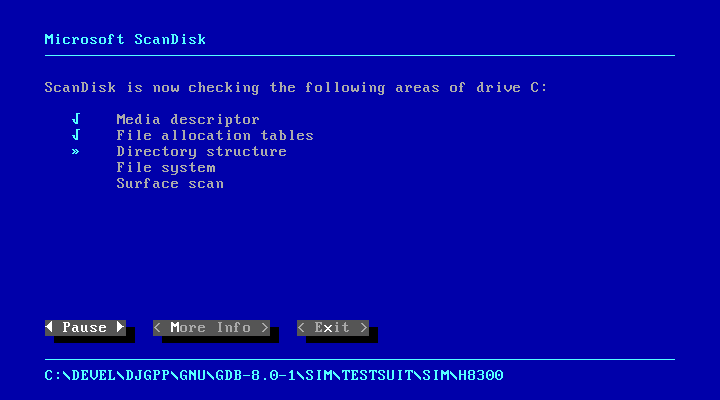Select the 'File system' entry
This screenshot has height=400, width=720.
tap(166, 168)
